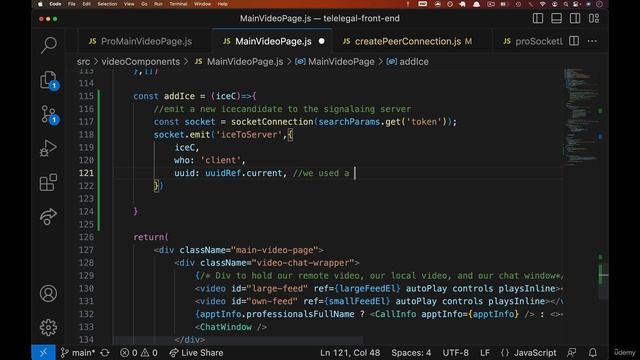Open macOS Wi-Fi status menu

tap(542, 4)
